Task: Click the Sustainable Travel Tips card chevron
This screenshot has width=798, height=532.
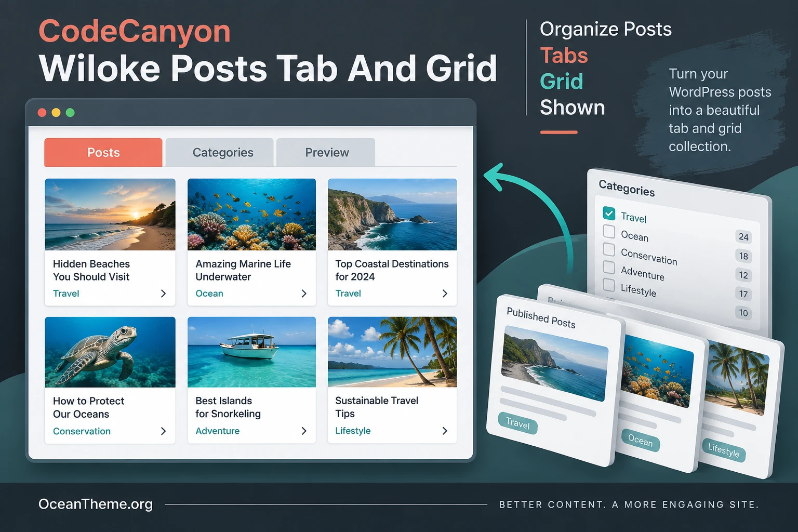Action: [445, 431]
